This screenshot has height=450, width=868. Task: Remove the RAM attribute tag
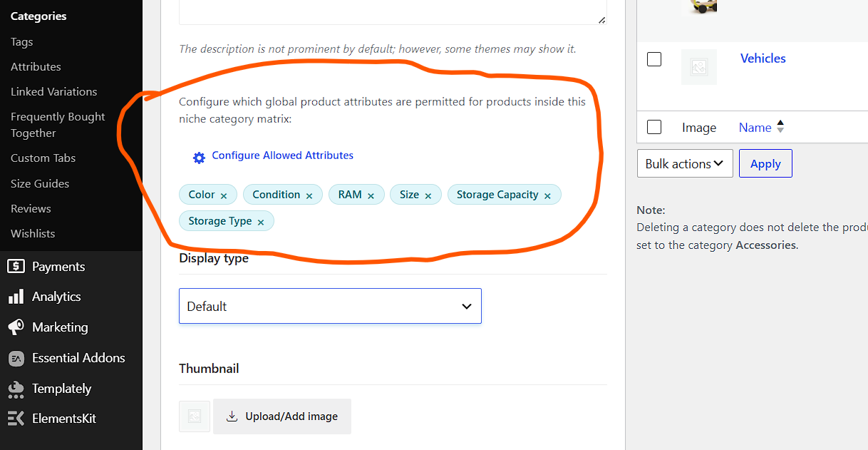(371, 195)
